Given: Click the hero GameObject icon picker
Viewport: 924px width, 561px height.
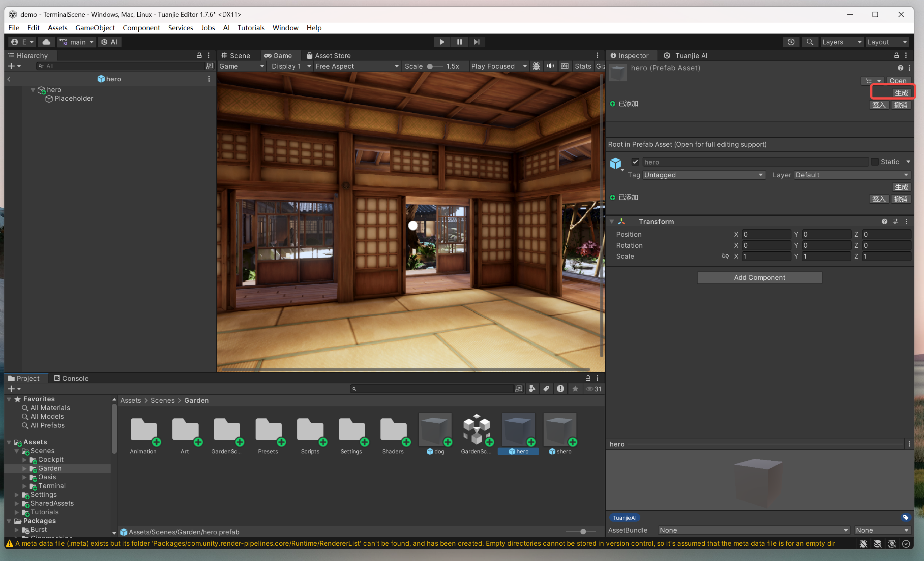Looking at the screenshot, I should tap(616, 163).
